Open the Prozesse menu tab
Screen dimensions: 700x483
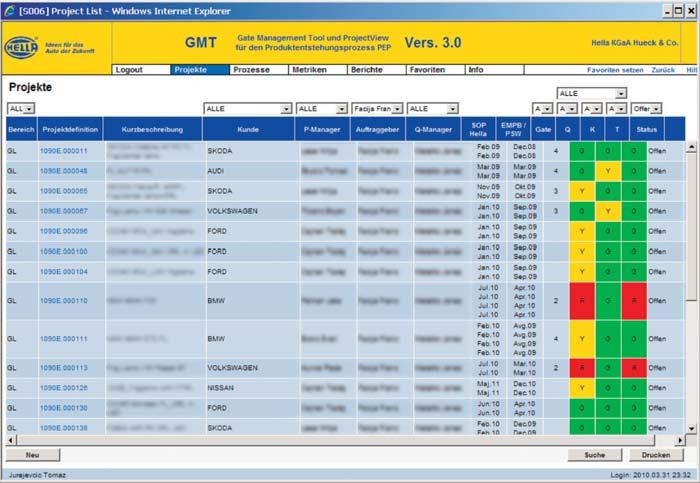[258, 70]
